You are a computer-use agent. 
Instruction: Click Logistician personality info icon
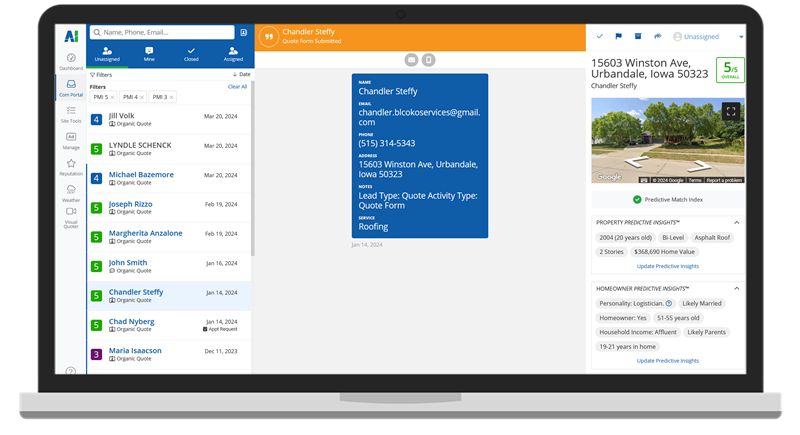point(669,303)
